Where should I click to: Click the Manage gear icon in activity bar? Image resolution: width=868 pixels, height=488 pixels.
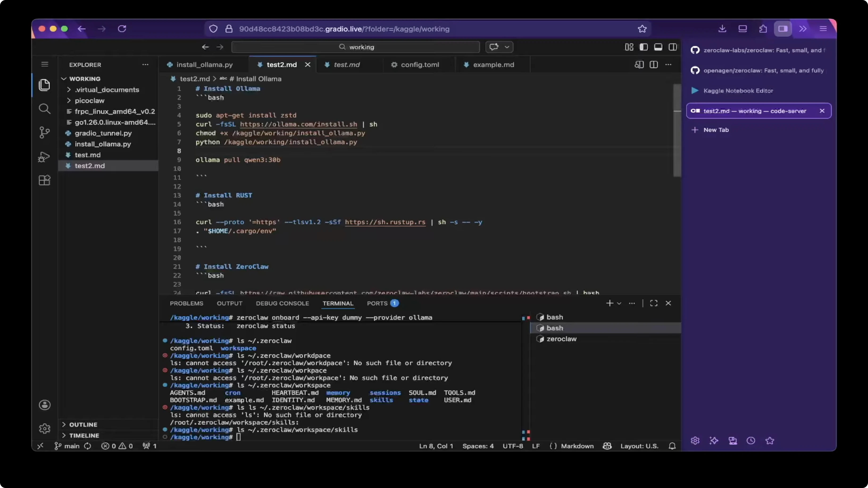pyautogui.click(x=45, y=428)
